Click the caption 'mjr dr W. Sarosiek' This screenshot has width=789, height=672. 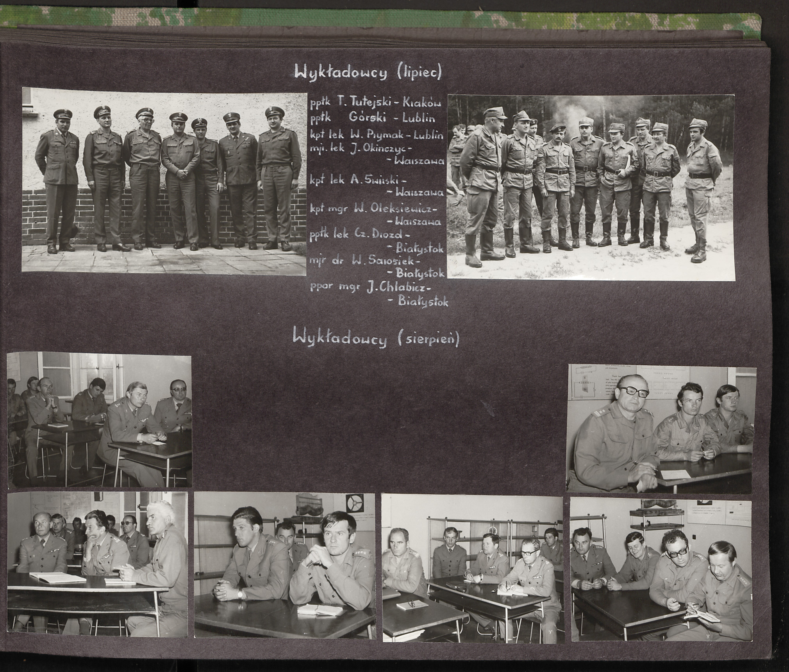(365, 259)
